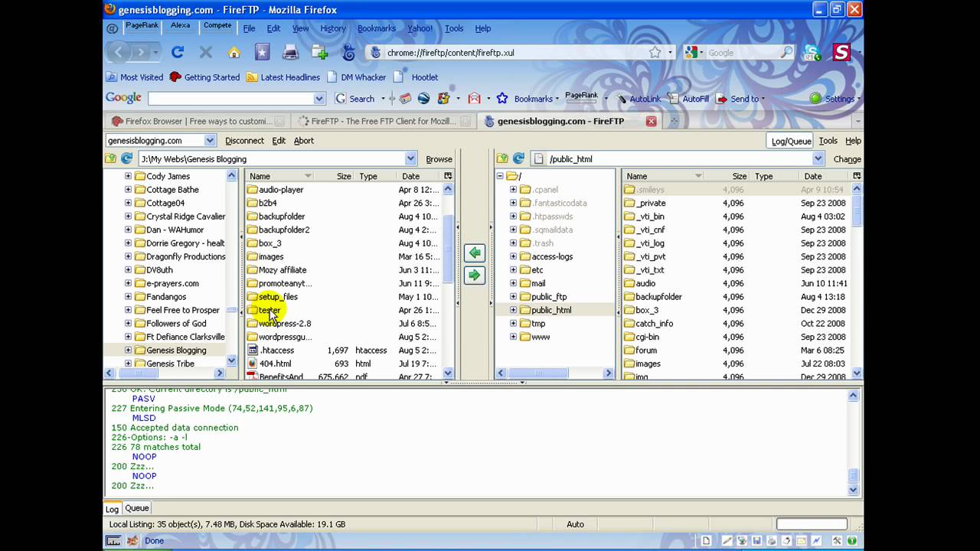Click the column picker icon in remote file list

click(x=857, y=176)
